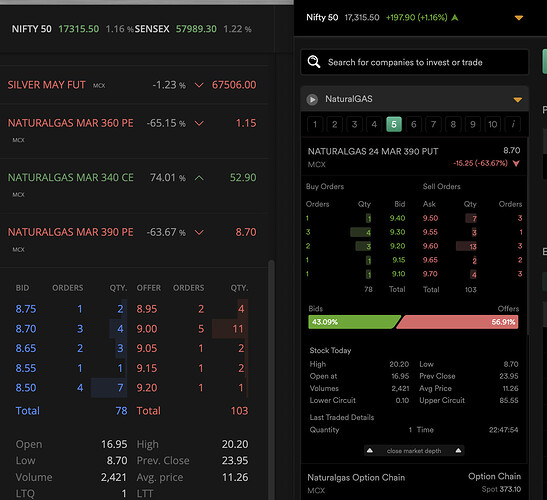
Task: Click ask 9.70 in Sell Orders
Action: 430,274
